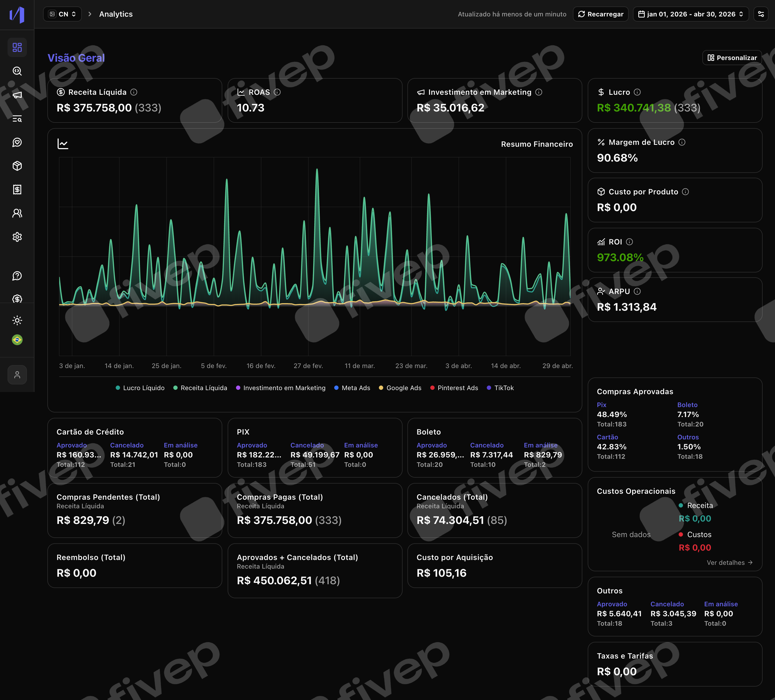Image resolution: width=775 pixels, height=700 pixels.
Task: Follow the Ver detalhes link
Action: tap(729, 563)
